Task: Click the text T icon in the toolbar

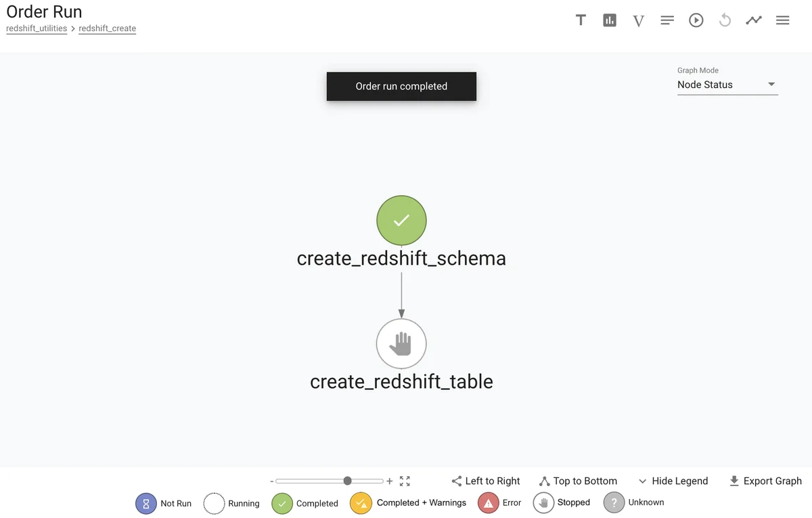Action: pyautogui.click(x=581, y=20)
